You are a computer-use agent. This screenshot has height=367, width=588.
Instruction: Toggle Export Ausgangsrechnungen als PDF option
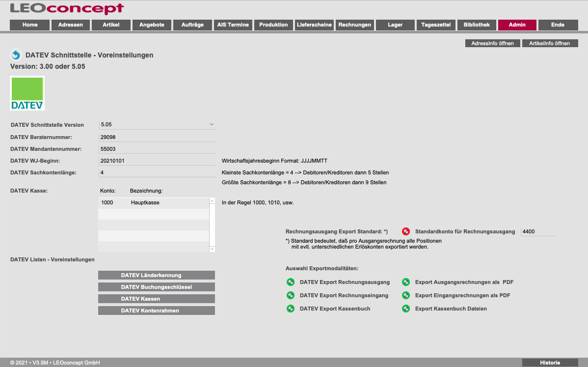(x=406, y=282)
